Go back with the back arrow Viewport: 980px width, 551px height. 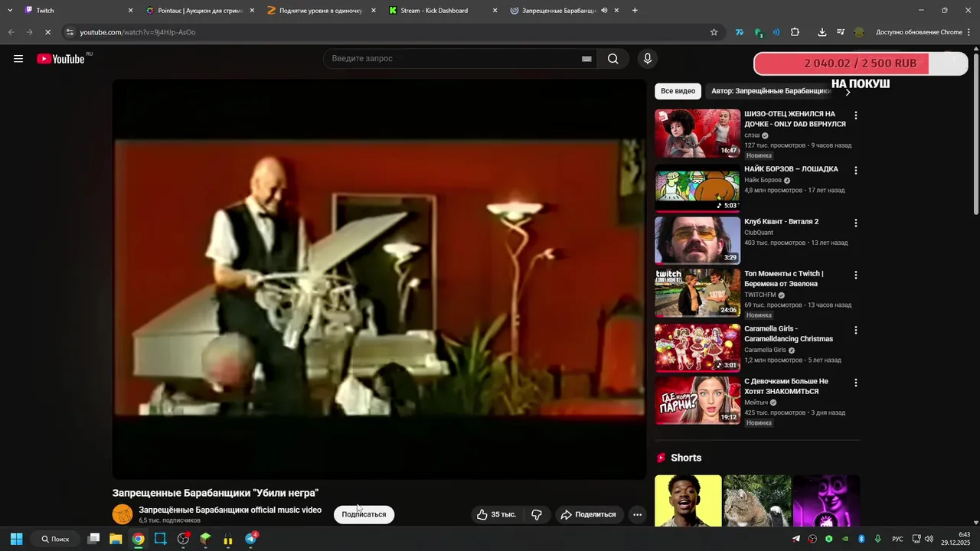pos(11,32)
